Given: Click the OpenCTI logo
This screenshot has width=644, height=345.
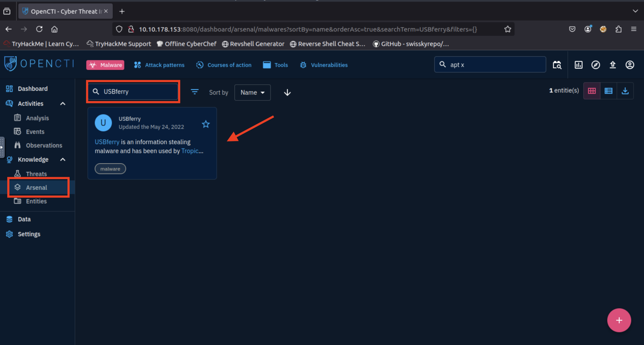Looking at the screenshot, I should [x=39, y=64].
